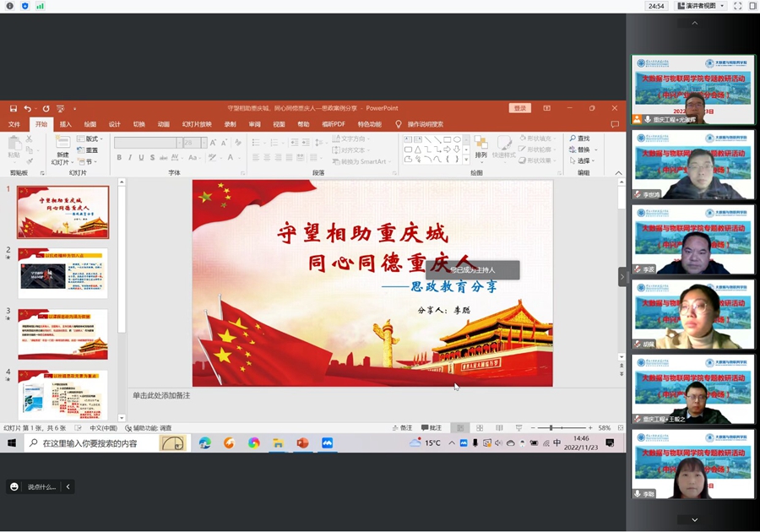Open the Shape Outline (形状轮廓) dropdown
Viewport: 760px width, 532px height.
coord(538,149)
